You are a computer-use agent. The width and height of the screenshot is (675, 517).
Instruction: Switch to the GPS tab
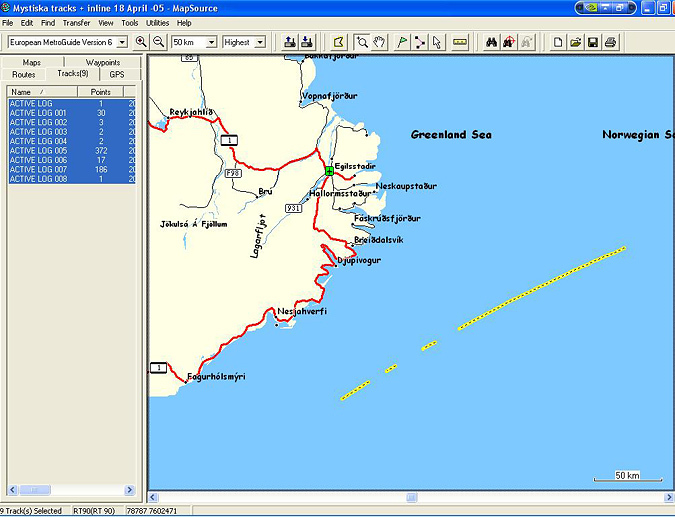click(x=117, y=74)
